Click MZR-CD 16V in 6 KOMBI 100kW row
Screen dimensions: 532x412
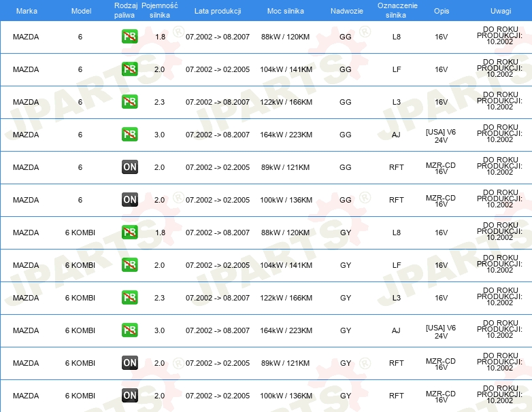(441, 396)
